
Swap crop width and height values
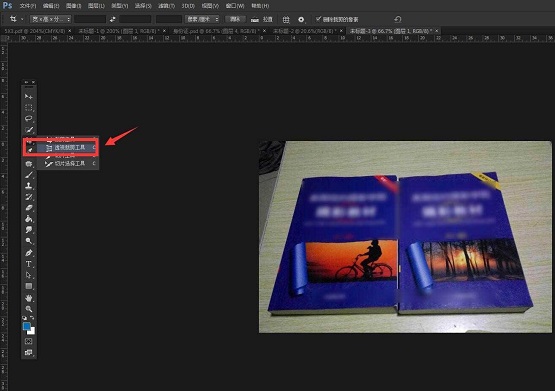[113, 19]
